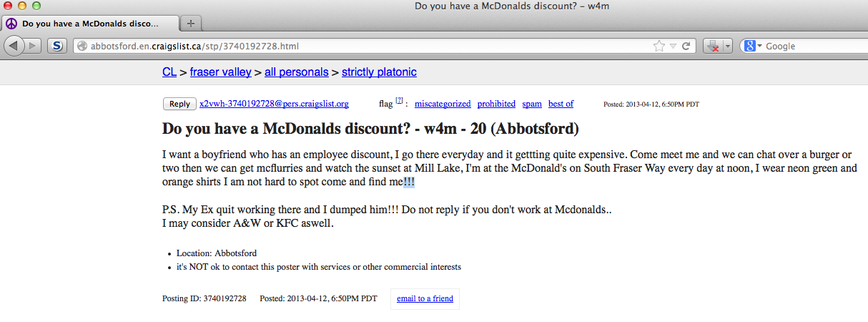This screenshot has width=868, height=322.
Task: Bookmark page with the star icon
Action: (x=659, y=46)
